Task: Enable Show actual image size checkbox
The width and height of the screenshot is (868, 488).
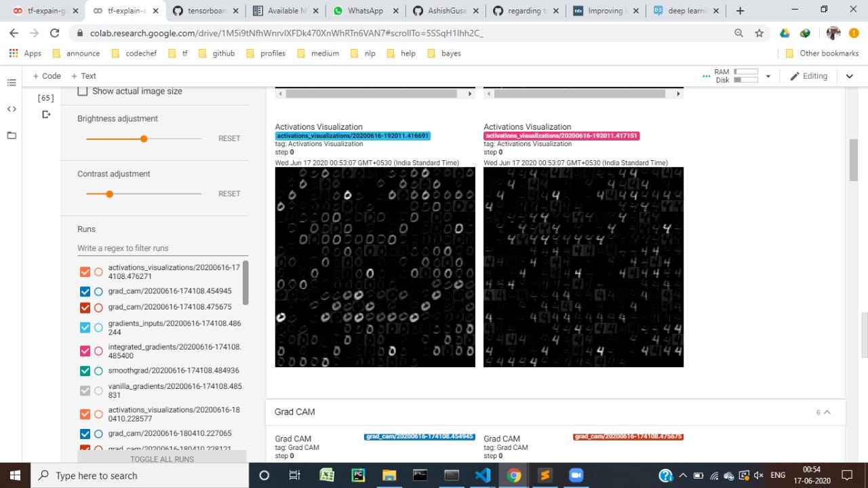Action: [83, 91]
